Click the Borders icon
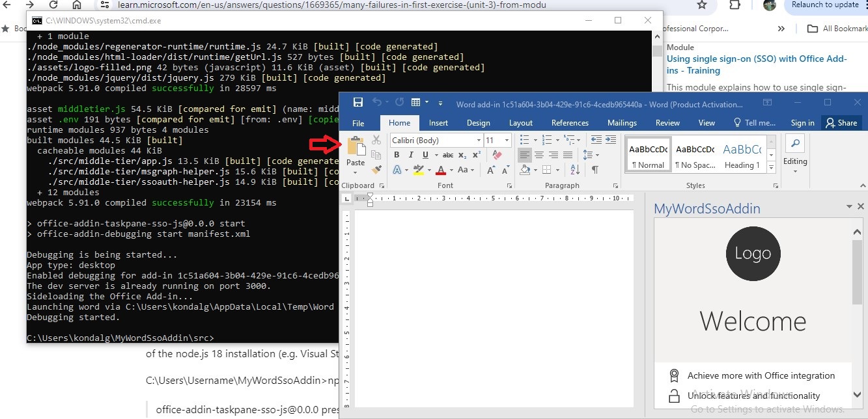 pyautogui.click(x=547, y=170)
